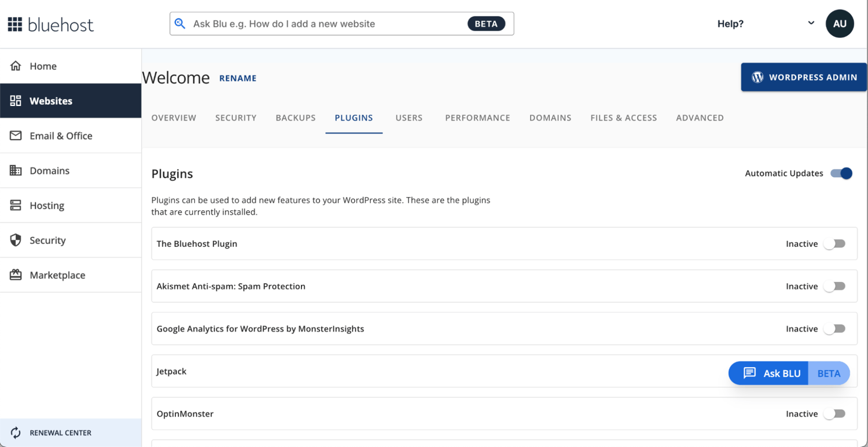This screenshot has height=447, width=868.
Task: Click the Renewal Center label
Action: click(x=61, y=433)
